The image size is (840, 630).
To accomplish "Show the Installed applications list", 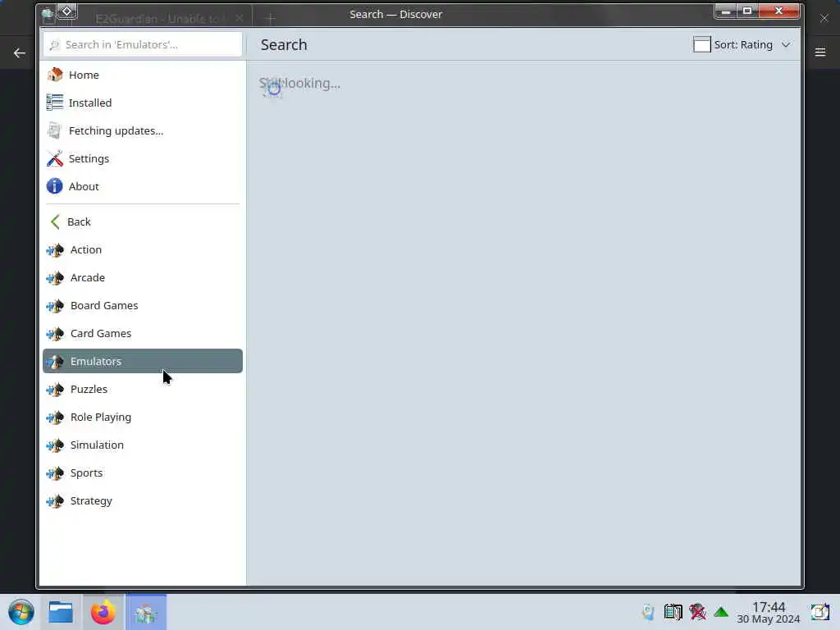I will point(143,103).
